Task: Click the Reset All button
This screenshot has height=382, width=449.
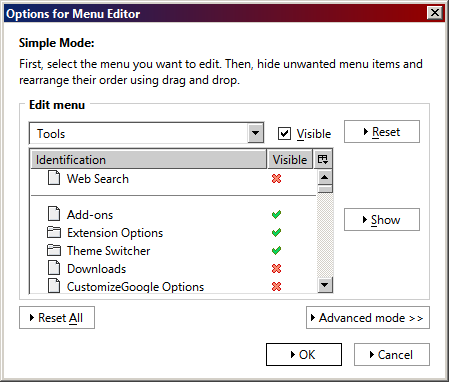Action: tap(57, 318)
